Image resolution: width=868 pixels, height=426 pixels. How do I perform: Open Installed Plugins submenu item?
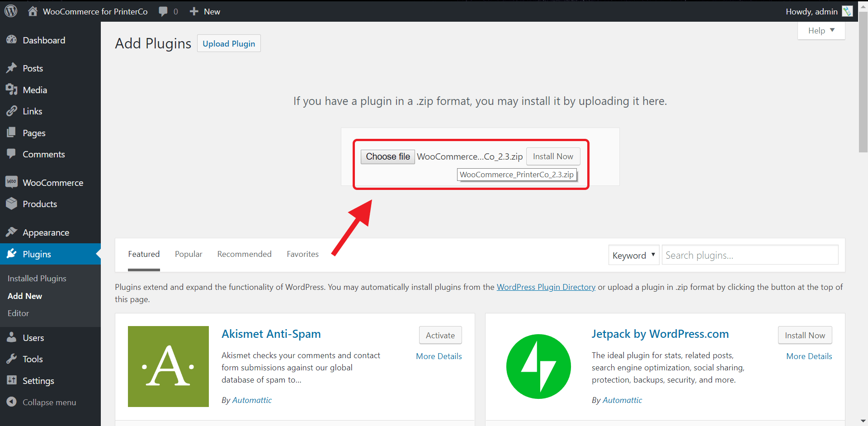[37, 279]
